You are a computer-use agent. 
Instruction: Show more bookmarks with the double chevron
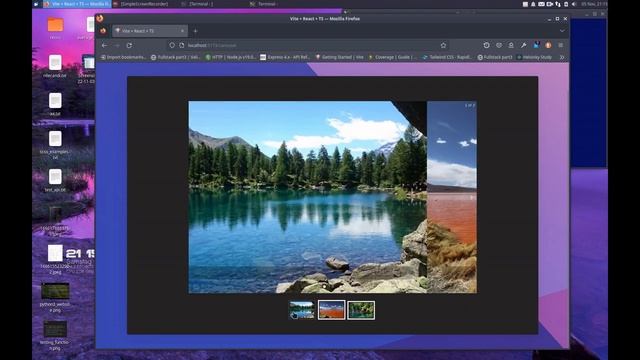pos(562,57)
